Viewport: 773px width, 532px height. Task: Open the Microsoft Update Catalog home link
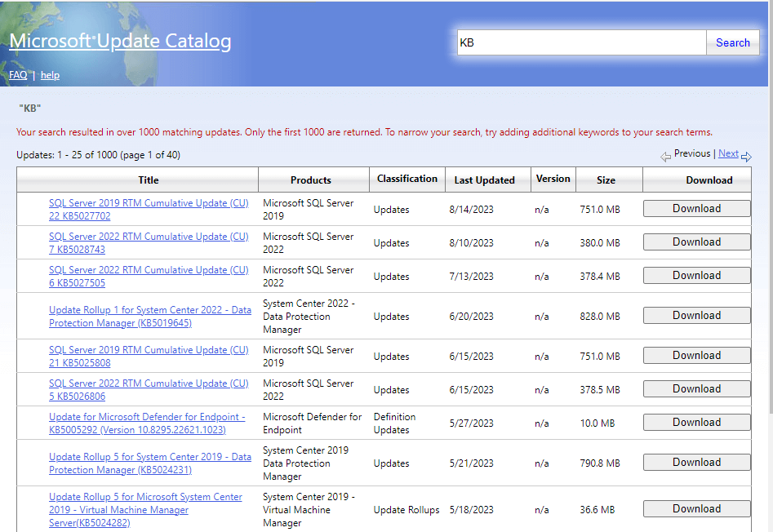[x=120, y=42]
